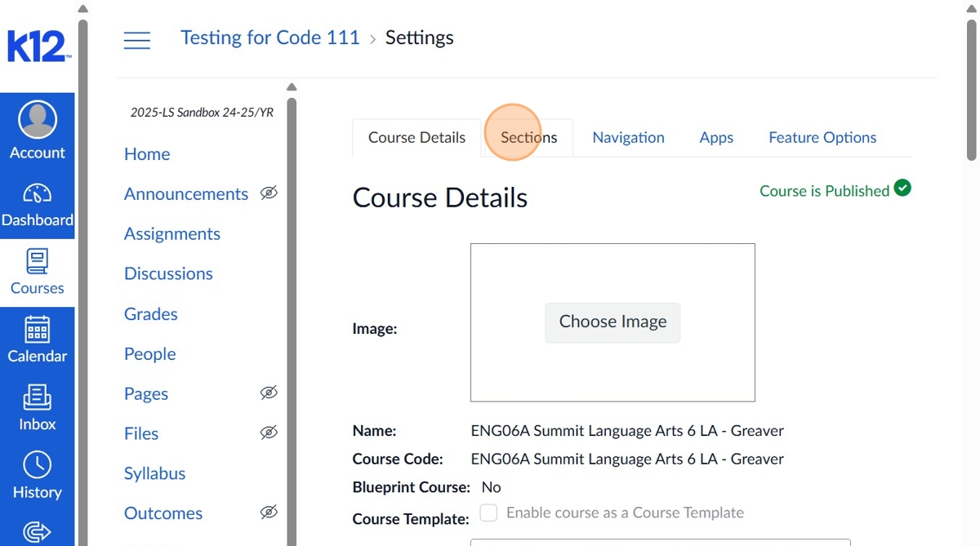This screenshot has width=980, height=546.
Task: Go to Dashboard via speedometer icon
Action: coord(38,193)
